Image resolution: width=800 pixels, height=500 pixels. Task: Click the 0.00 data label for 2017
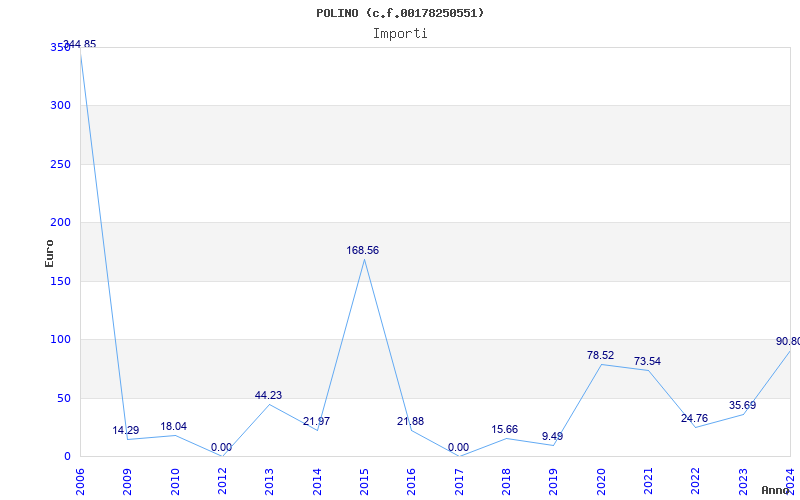coord(458,447)
